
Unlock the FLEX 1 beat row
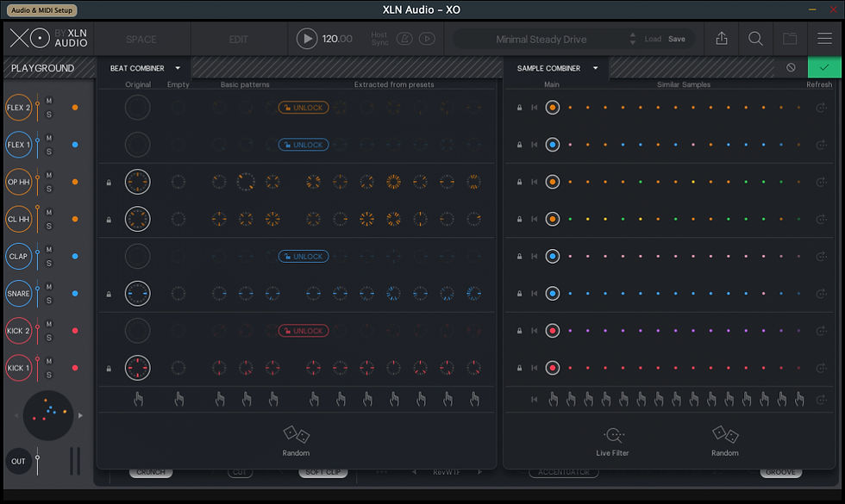click(304, 145)
